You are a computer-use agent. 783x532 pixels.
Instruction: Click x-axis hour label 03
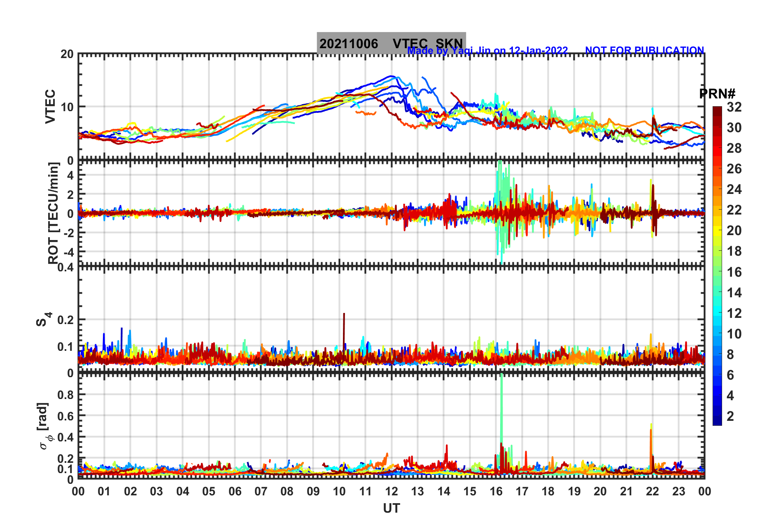click(156, 492)
